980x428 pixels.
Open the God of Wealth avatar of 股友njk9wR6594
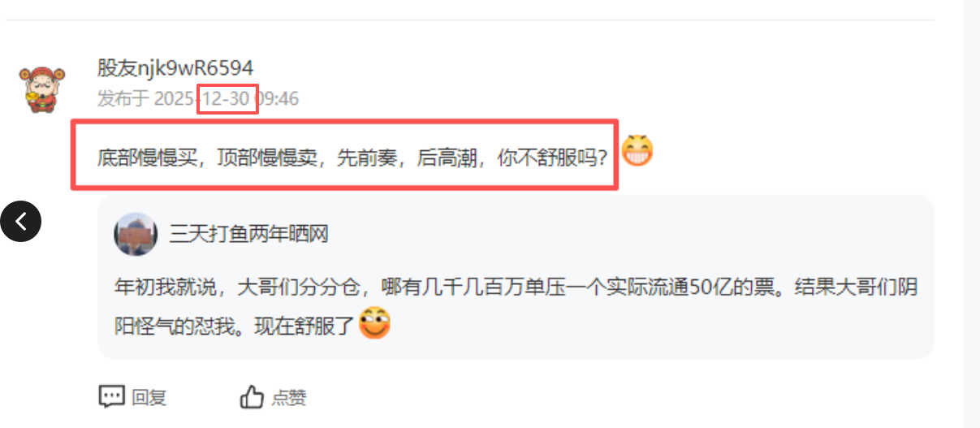[x=41, y=87]
